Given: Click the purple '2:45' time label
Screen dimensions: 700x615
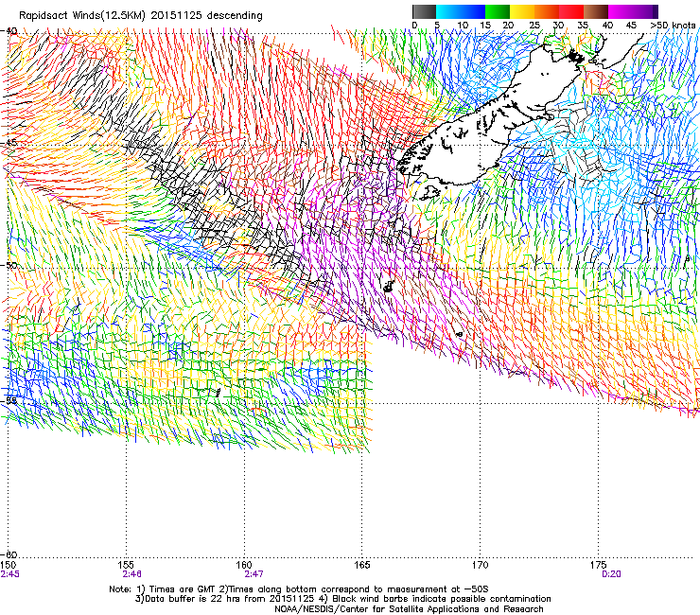Looking at the screenshot, I should pyautogui.click(x=9, y=574).
